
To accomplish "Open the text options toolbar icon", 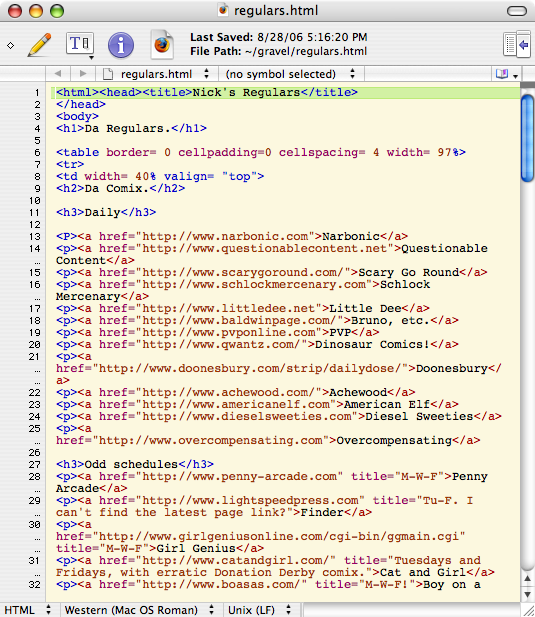I will (x=80, y=44).
